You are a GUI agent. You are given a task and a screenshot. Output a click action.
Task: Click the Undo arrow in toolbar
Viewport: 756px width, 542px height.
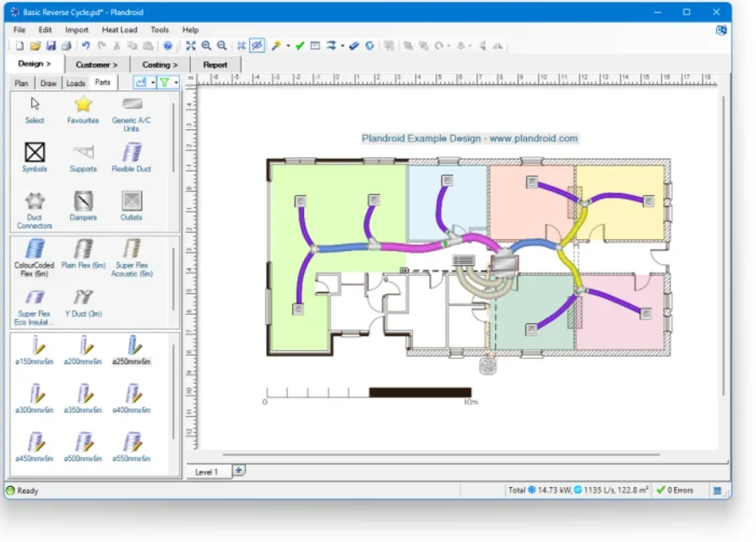[85, 46]
